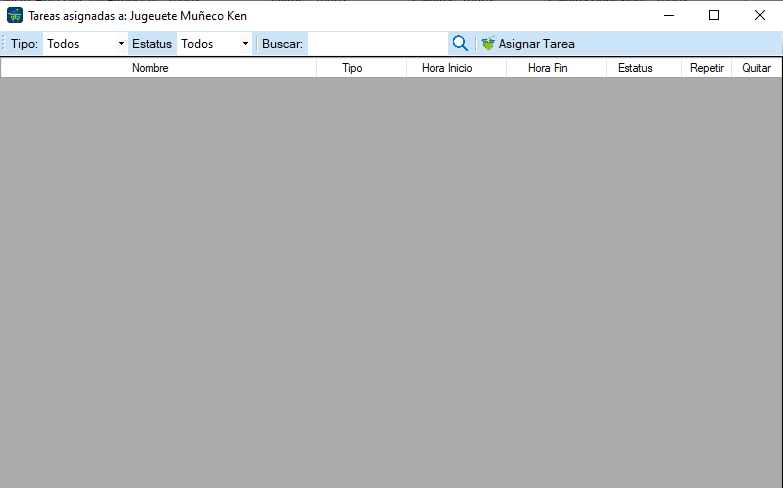Click the Asignar Tarea button label
The height and width of the screenshot is (488, 783).
(536, 44)
